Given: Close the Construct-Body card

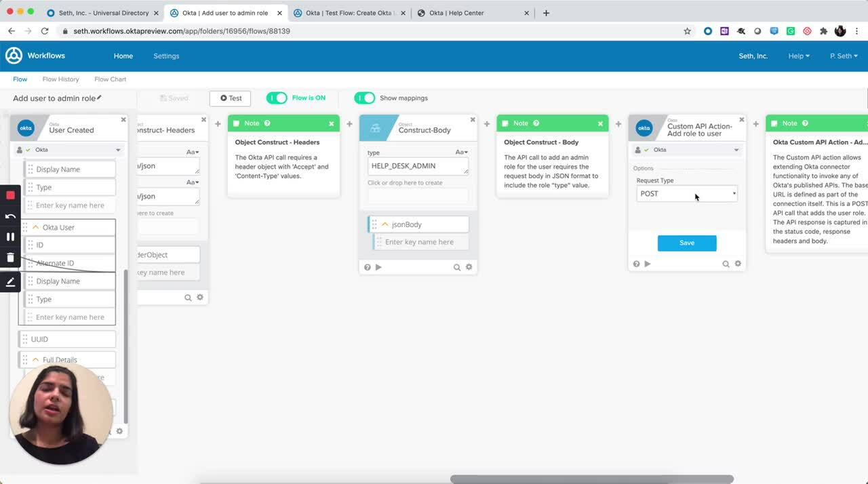Looking at the screenshot, I should click(x=473, y=119).
